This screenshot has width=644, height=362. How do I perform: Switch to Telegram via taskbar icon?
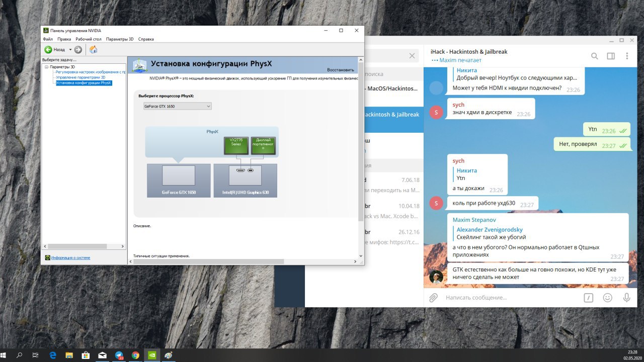[x=119, y=355]
